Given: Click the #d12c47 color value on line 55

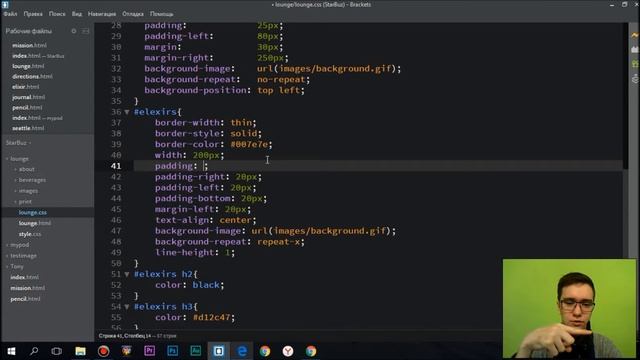Looking at the screenshot, I should (x=211, y=318).
